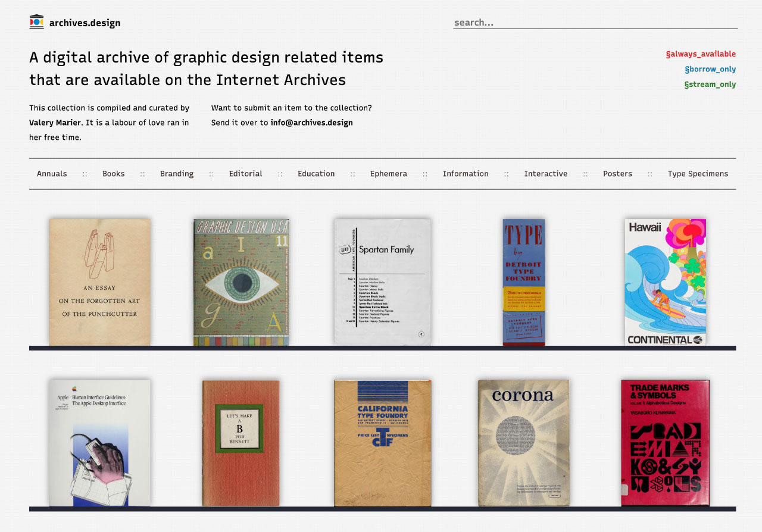The height and width of the screenshot is (532, 762).
Task: Open the Hawaii Continental poster
Action: (x=666, y=282)
